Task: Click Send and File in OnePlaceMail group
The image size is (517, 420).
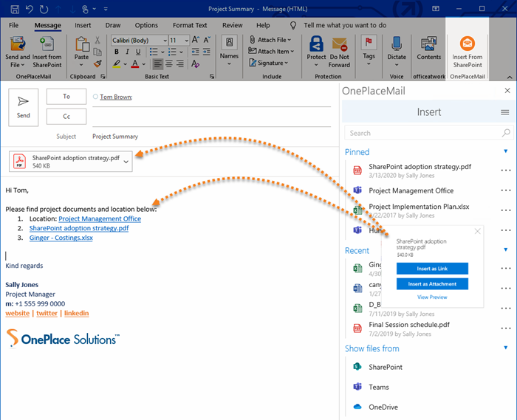Action: point(18,52)
